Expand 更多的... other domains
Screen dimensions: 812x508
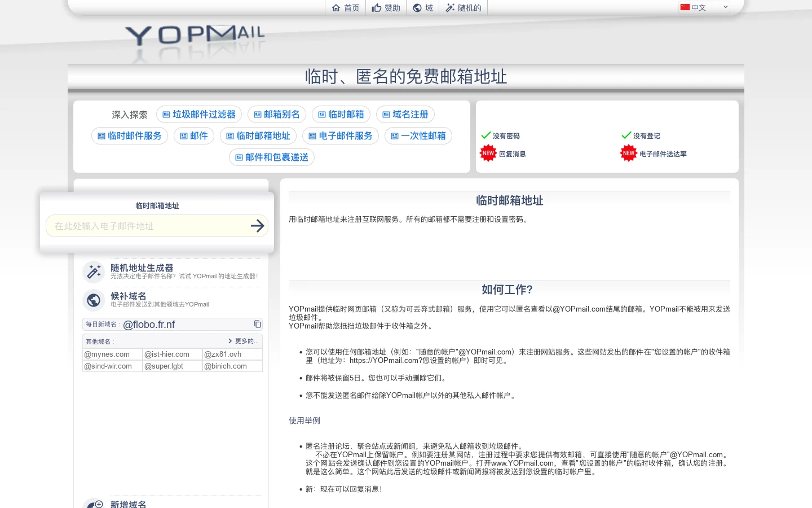244,341
